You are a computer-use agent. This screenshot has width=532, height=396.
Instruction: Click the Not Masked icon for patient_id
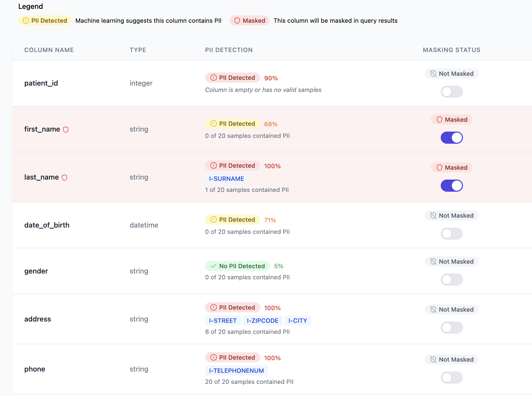433,74
